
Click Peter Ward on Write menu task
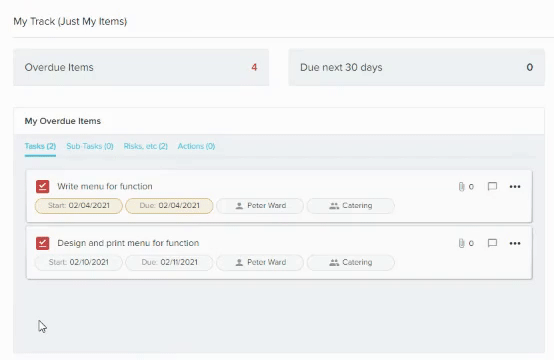click(260, 206)
